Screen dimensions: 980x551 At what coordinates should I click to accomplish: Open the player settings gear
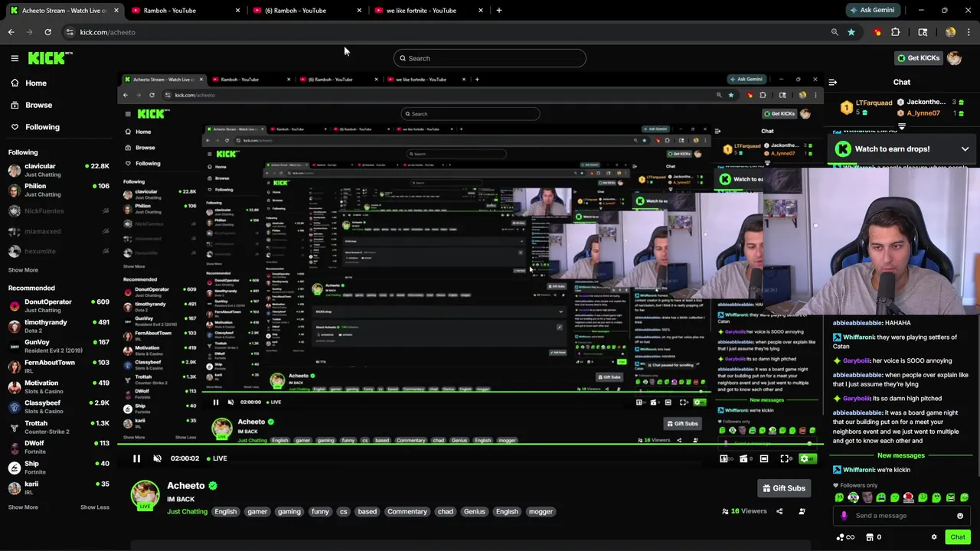pos(805,458)
